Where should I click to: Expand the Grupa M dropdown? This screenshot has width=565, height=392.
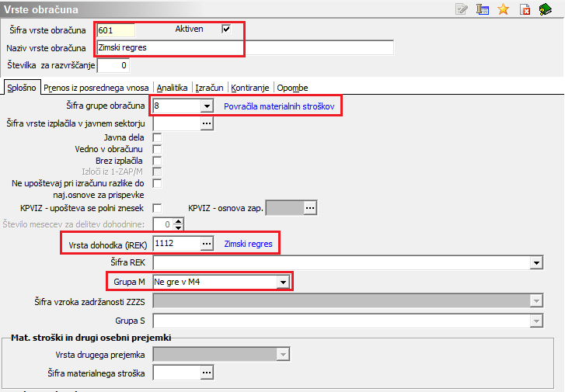[283, 282]
